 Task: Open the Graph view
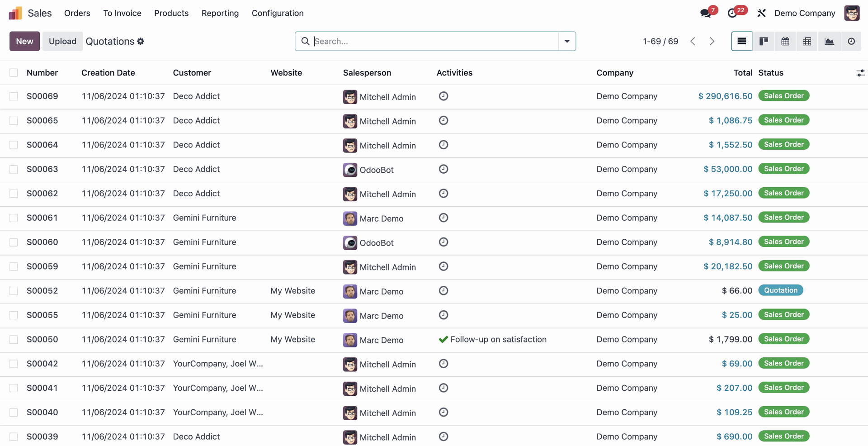tap(829, 42)
